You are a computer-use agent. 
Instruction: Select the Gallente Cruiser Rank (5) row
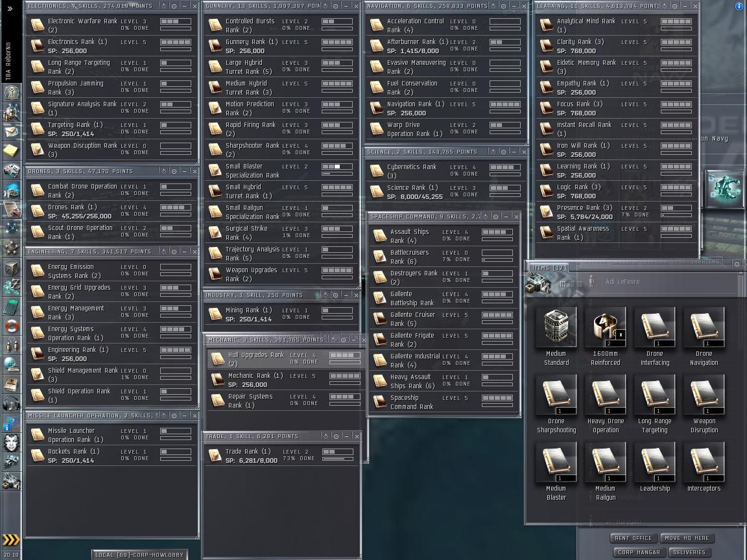(x=444, y=319)
